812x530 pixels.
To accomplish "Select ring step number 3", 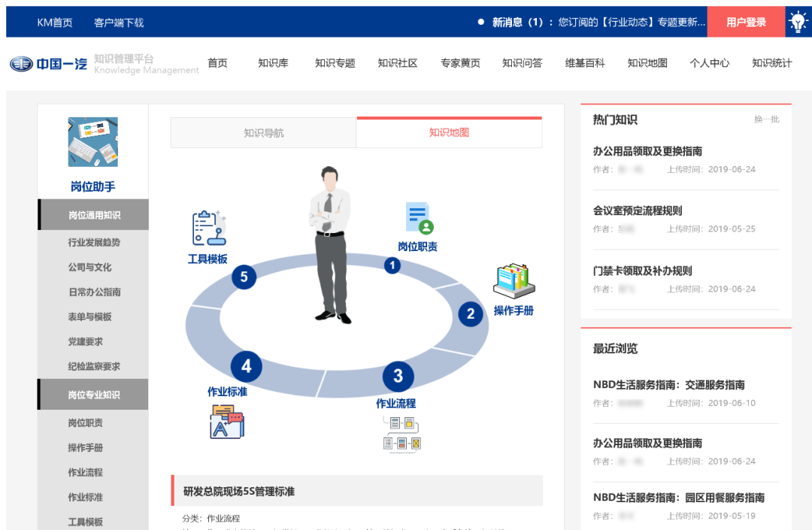I will pos(398,377).
